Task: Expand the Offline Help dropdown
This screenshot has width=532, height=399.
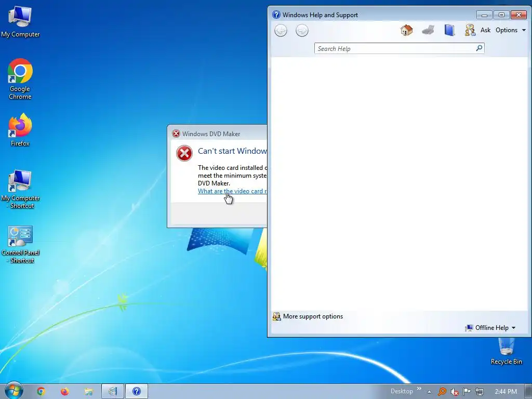Action: point(490,328)
